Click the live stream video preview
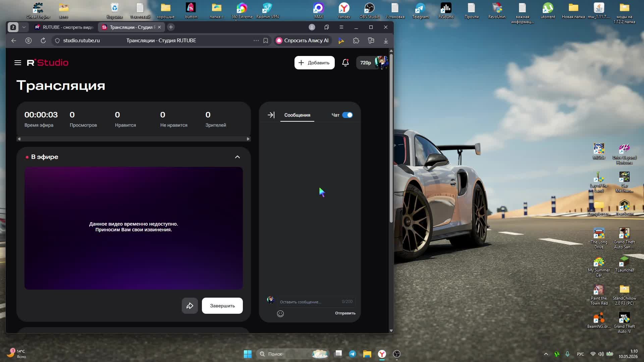Screen dimensions: 644x362 pyautogui.click(x=133, y=228)
